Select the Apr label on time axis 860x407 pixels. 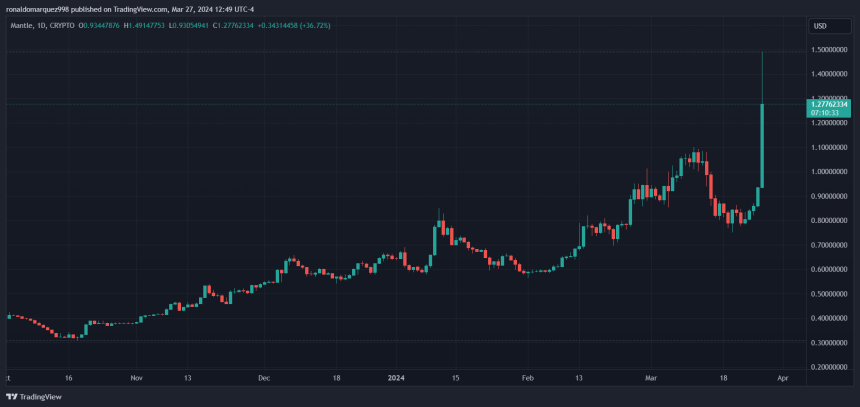pyautogui.click(x=783, y=380)
